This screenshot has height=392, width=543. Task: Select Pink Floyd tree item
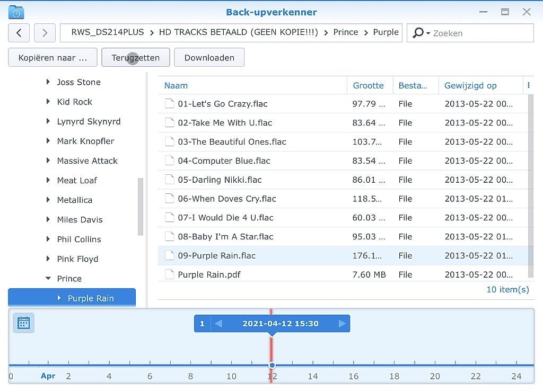pyautogui.click(x=77, y=259)
